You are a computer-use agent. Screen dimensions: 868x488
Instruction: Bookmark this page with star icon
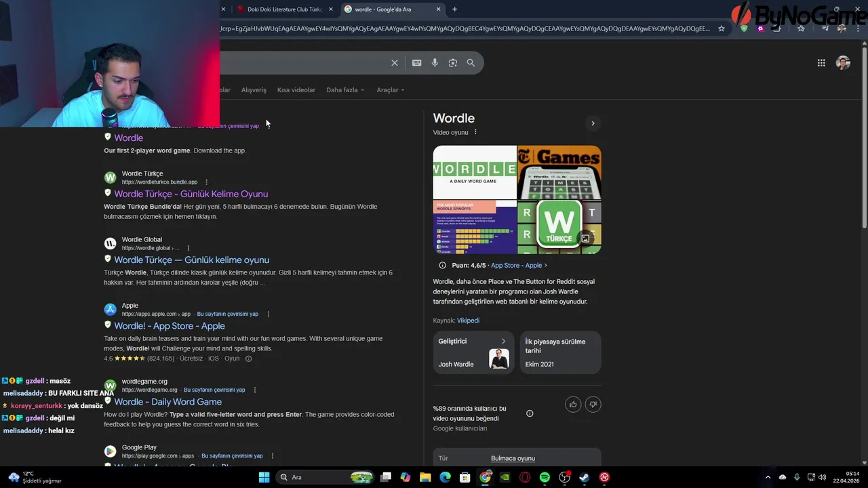click(x=722, y=28)
